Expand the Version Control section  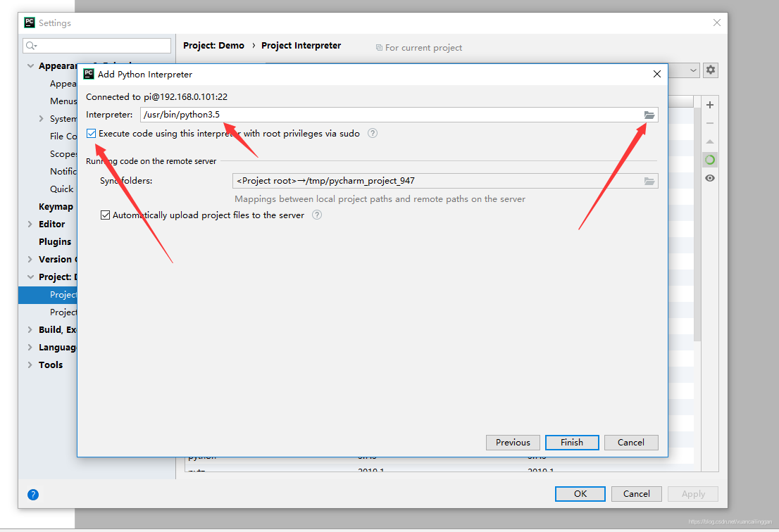click(x=30, y=259)
